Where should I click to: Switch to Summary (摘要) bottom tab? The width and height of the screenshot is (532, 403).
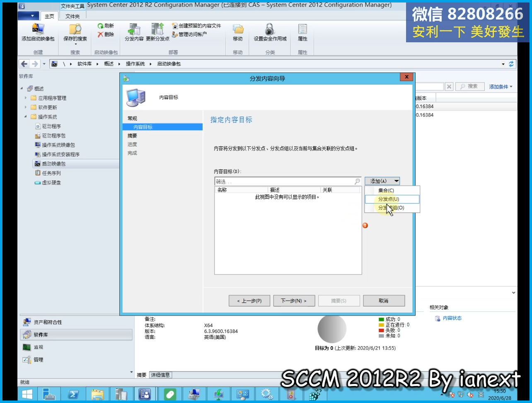[x=142, y=375]
